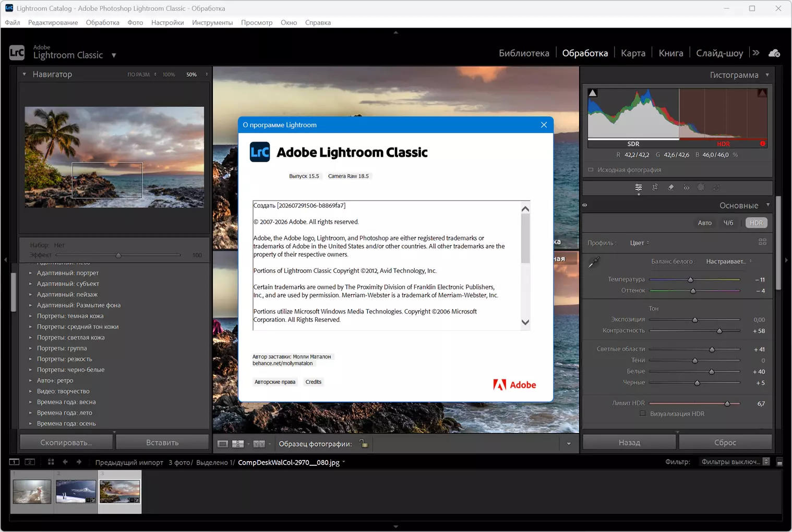The image size is (792, 532).
Task: Click the red HDR warning icon
Action: click(763, 144)
